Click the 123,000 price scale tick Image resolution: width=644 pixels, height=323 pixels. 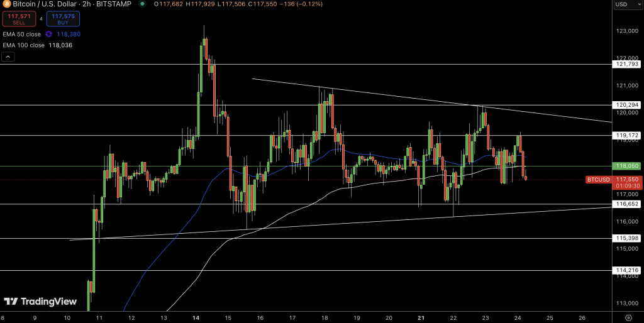pos(627,31)
